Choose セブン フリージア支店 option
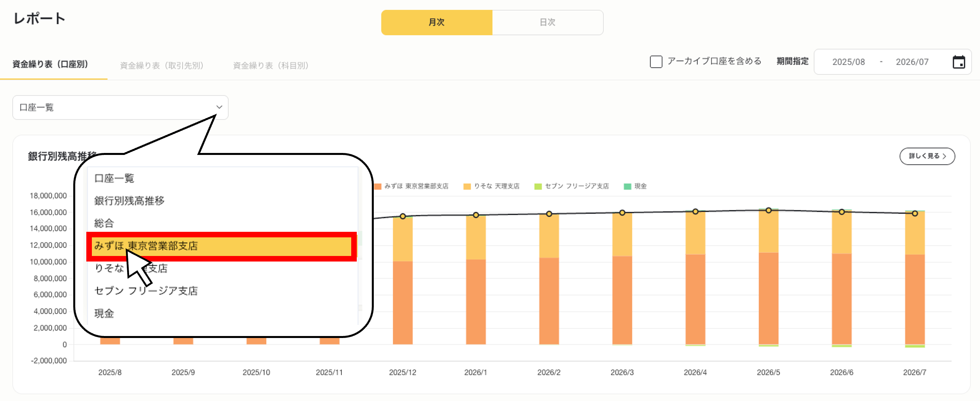Image resolution: width=980 pixels, height=401 pixels. pyautogui.click(x=146, y=291)
